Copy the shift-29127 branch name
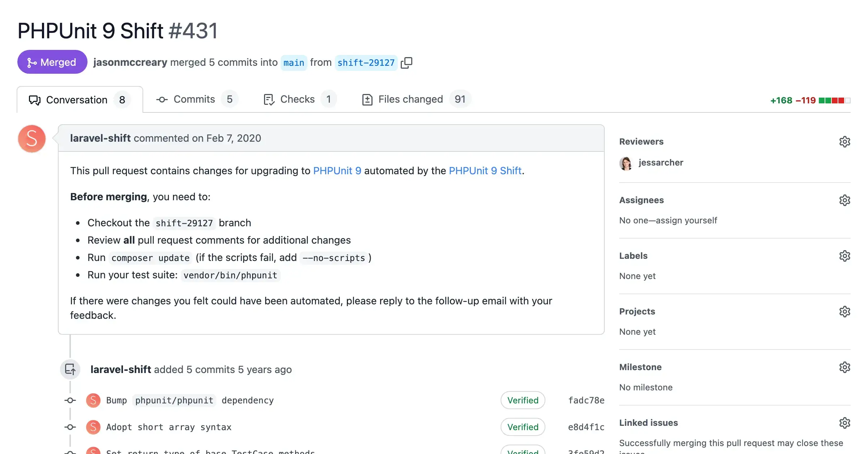Image resolution: width=868 pixels, height=454 pixels. click(x=407, y=62)
